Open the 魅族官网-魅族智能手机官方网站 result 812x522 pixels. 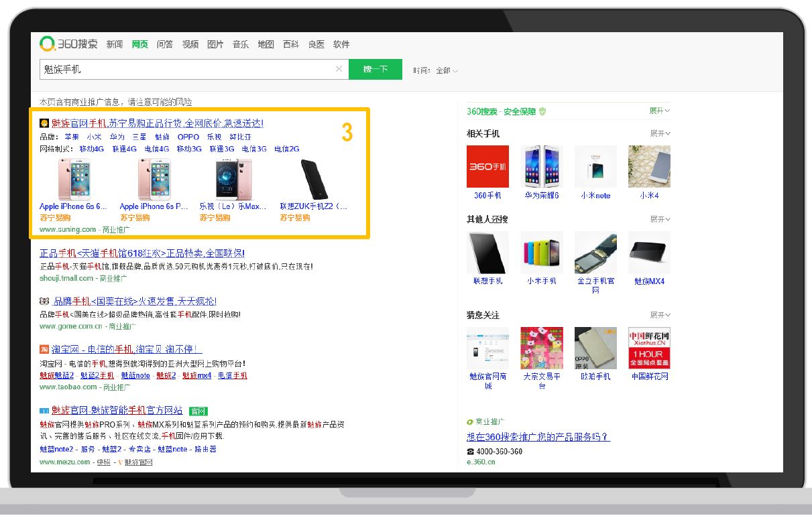(x=117, y=411)
